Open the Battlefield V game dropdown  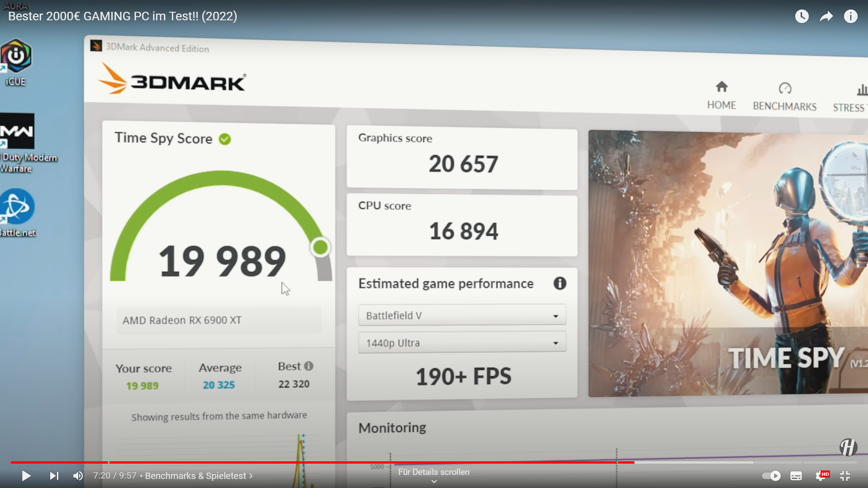pyautogui.click(x=462, y=315)
